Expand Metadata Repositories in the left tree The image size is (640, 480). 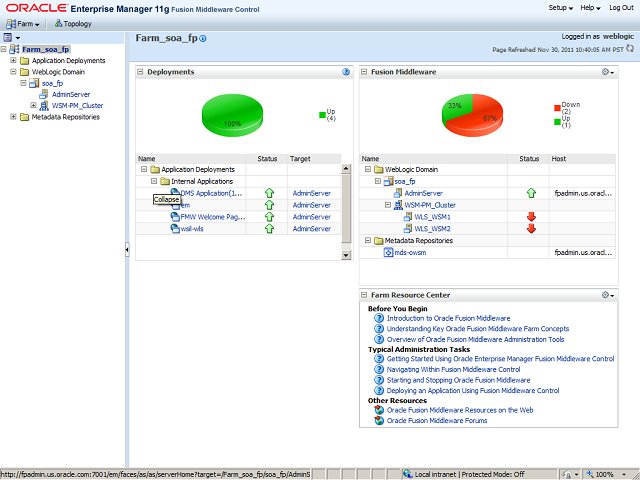click(13, 117)
